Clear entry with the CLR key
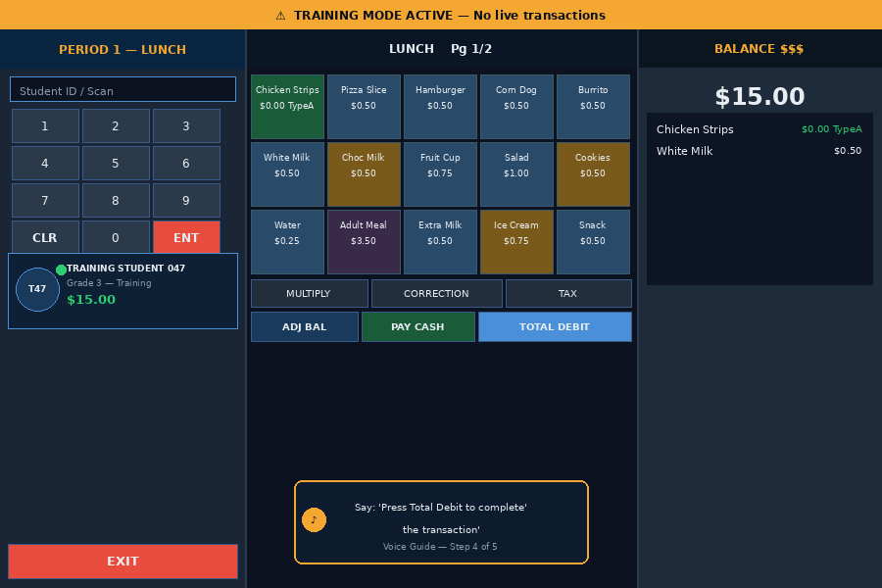 [x=45, y=237]
